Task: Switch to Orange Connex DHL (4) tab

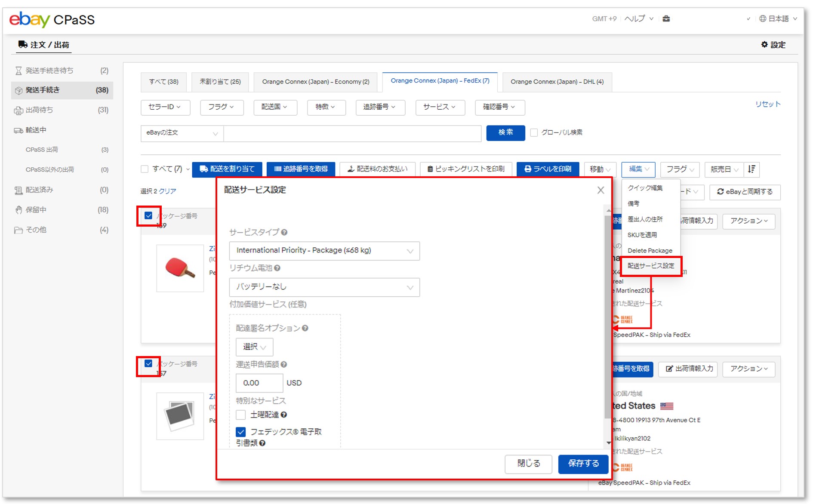Action: [557, 82]
